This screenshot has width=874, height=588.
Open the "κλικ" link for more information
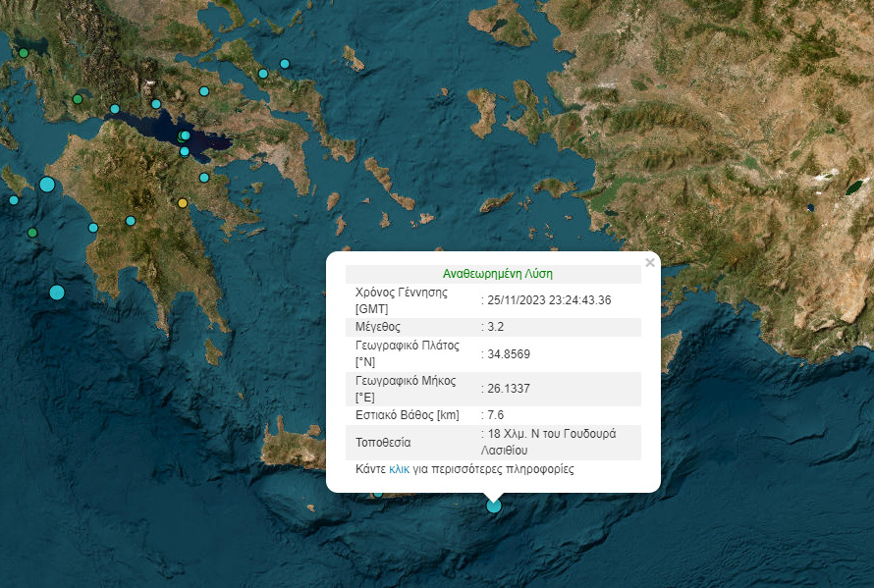click(400, 470)
